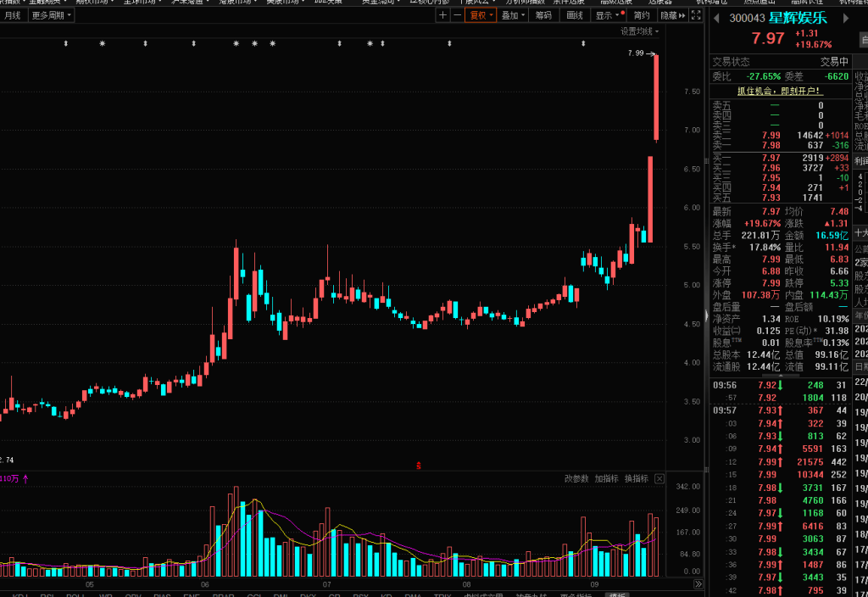The width and height of the screenshot is (868, 597).
Task: Click the large 7.97 current price
Action: (768, 38)
